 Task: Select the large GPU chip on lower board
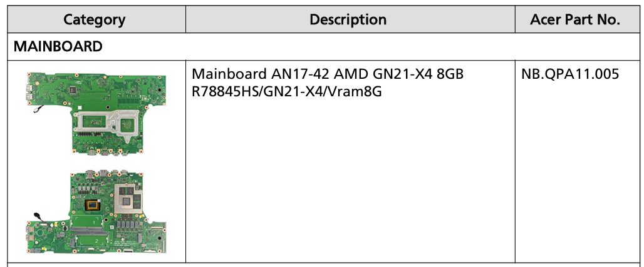point(130,199)
